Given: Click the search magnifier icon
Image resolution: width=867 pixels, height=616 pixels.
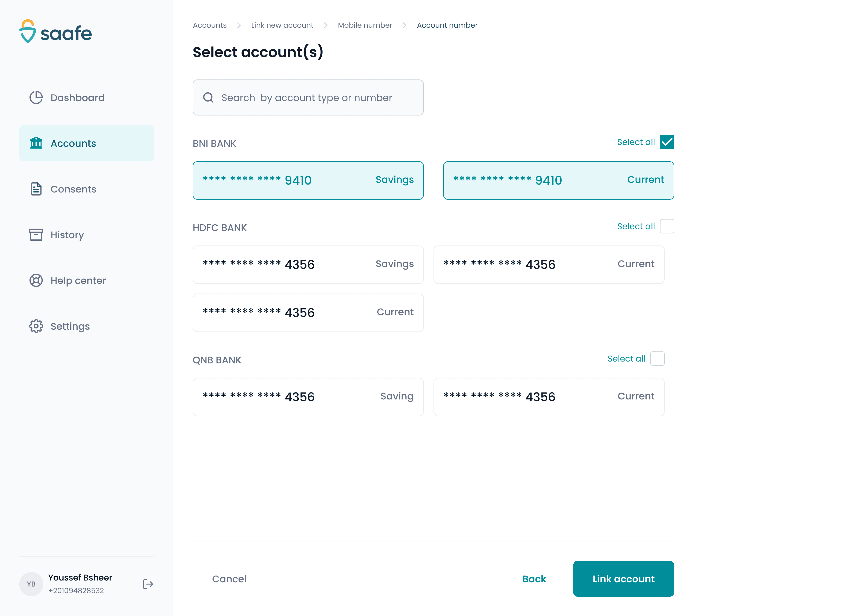Looking at the screenshot, I should [x=208, y=97].
